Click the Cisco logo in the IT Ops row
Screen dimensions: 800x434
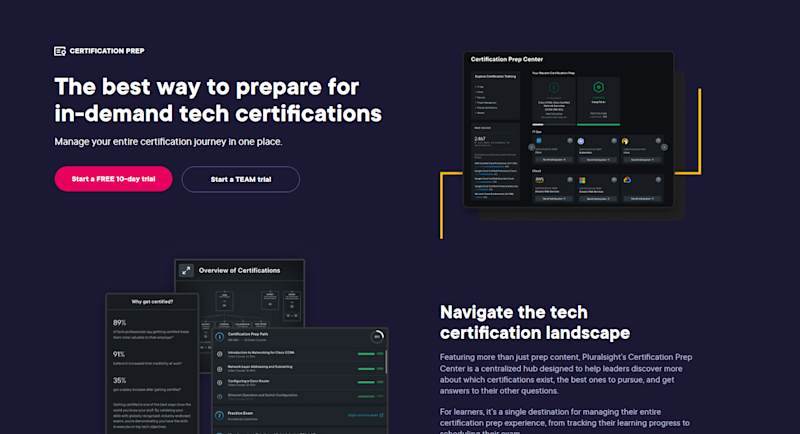pyautogui.click(x=539, y=141)
